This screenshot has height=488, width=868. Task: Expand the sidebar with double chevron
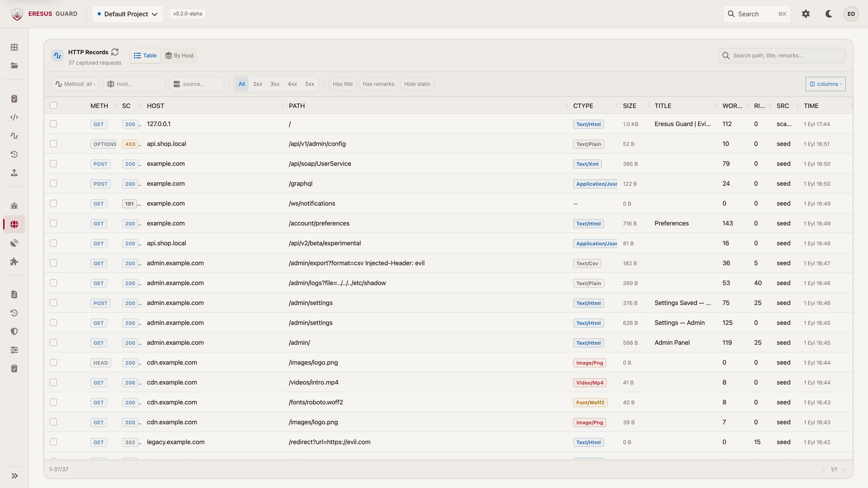14,475
